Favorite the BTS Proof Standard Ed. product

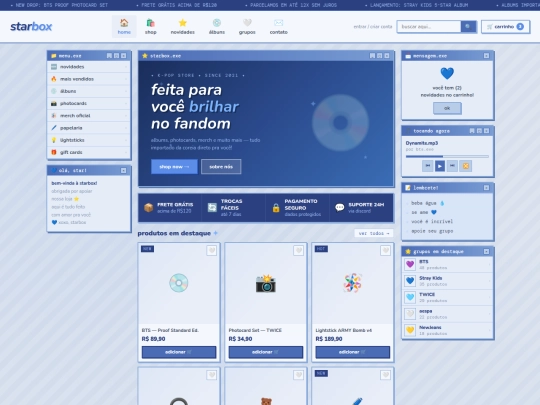211,250
